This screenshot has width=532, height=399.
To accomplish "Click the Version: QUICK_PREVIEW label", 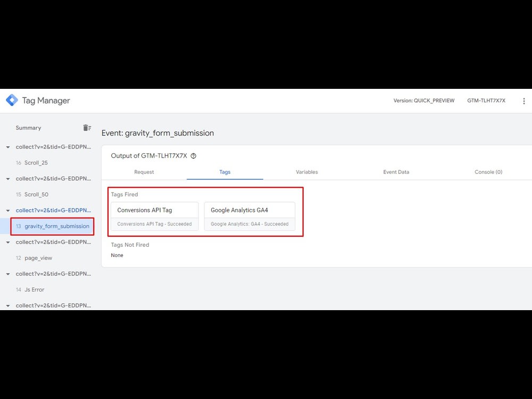I will (424, 101).
